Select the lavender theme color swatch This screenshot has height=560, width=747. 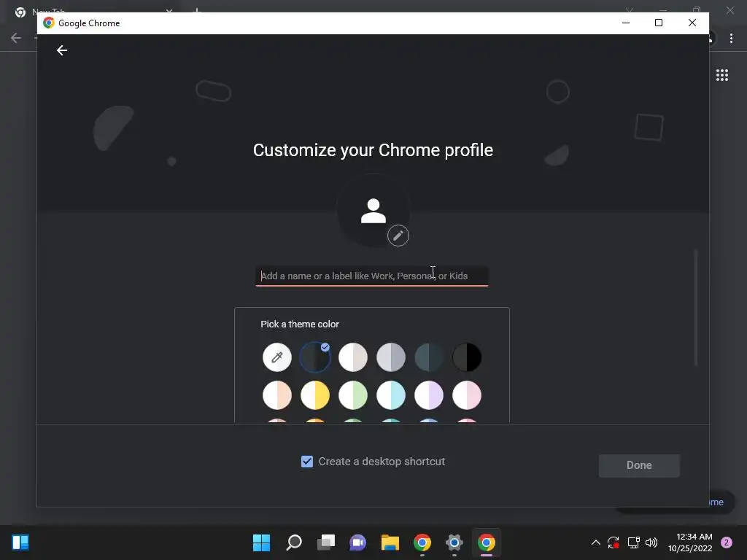click(429, 395)
